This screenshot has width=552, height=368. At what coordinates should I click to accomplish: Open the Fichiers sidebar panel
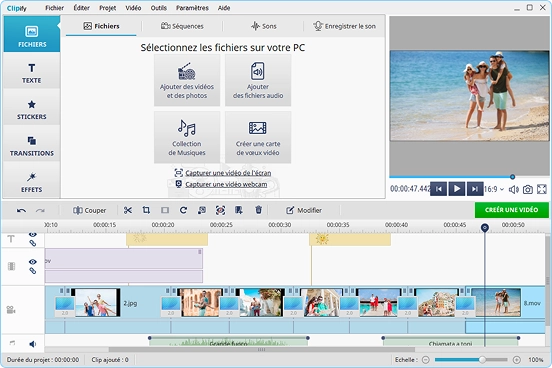coord(32,35)
